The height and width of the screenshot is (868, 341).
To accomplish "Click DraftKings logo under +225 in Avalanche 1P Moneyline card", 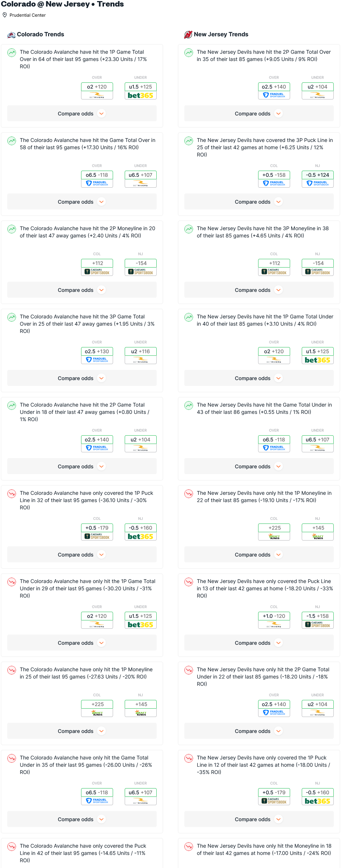I will (97, 713).
